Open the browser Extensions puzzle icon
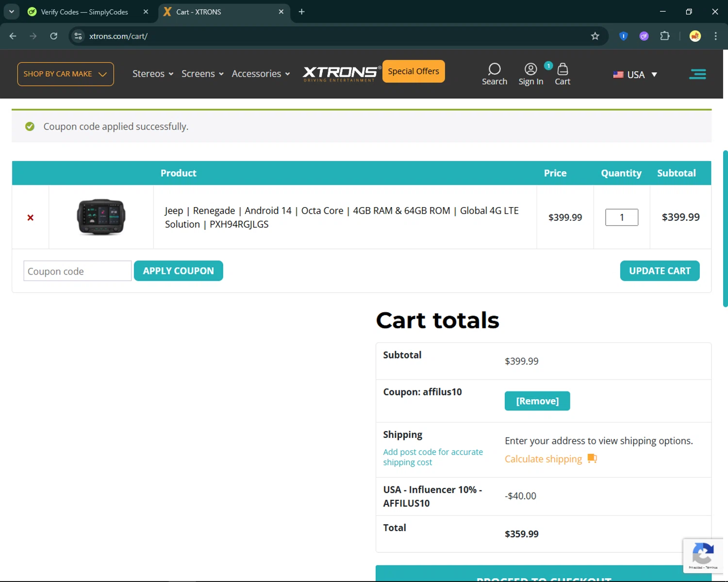Screen dimensions: 728x582 pos(665,36)
